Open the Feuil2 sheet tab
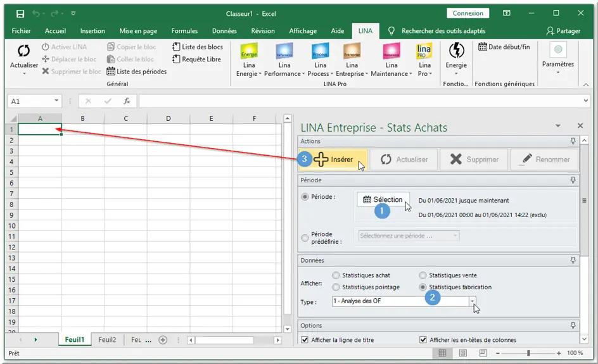 107,339
